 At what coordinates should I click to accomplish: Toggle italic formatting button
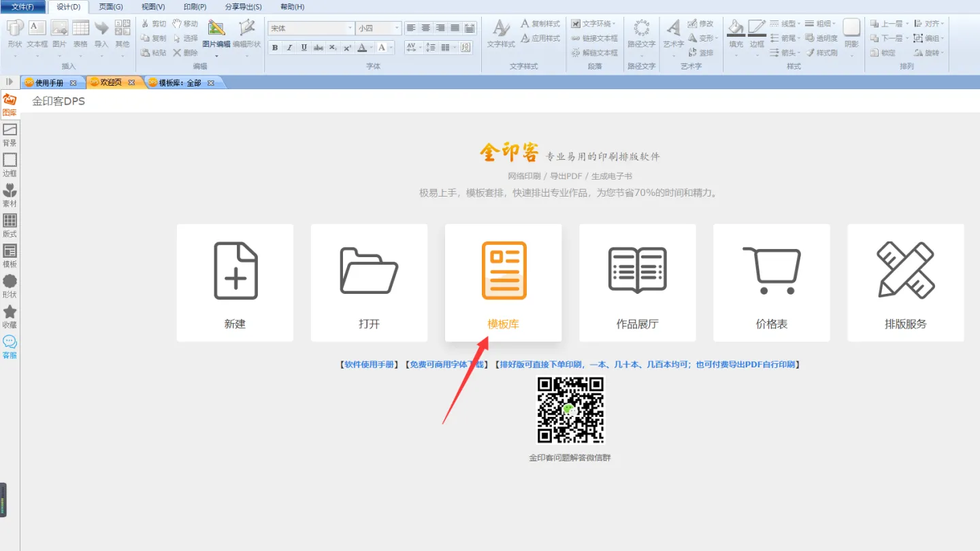tap(289, 48)
